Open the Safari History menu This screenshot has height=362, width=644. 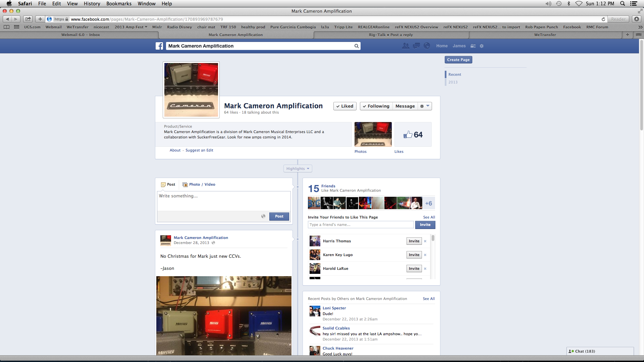92,4
